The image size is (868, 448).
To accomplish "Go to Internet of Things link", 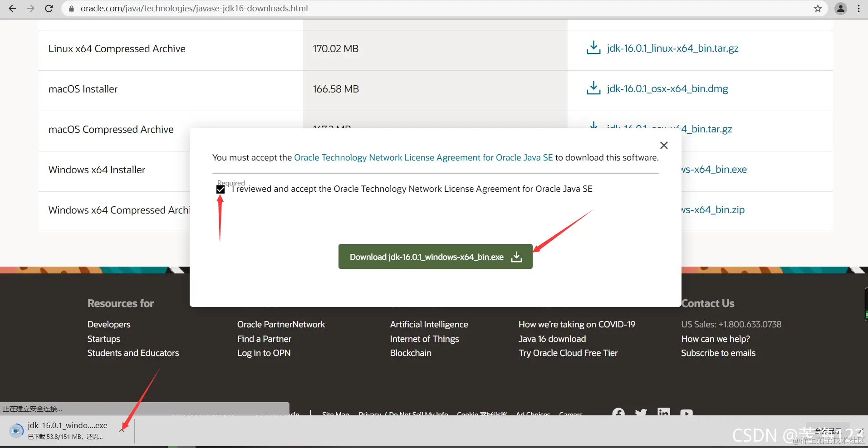I will tap(424, 339).
